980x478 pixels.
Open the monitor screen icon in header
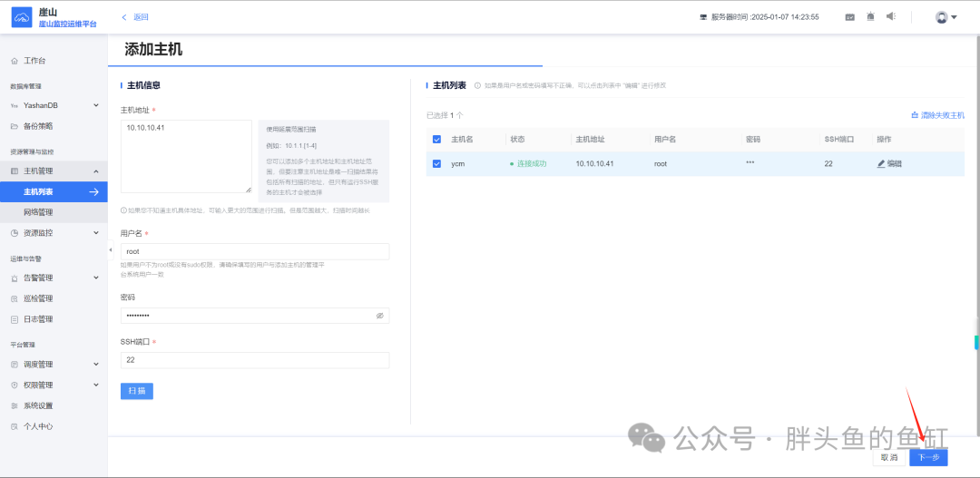(x=849, y=17)
